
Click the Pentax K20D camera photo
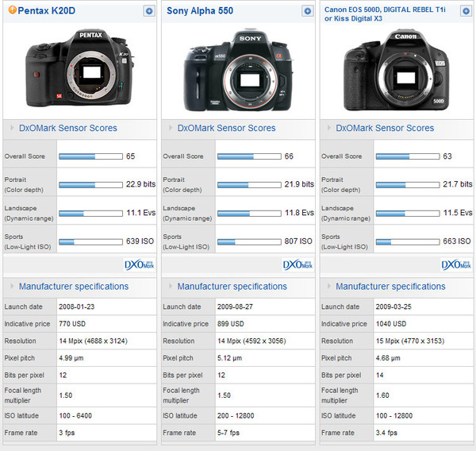click(79, 68)
